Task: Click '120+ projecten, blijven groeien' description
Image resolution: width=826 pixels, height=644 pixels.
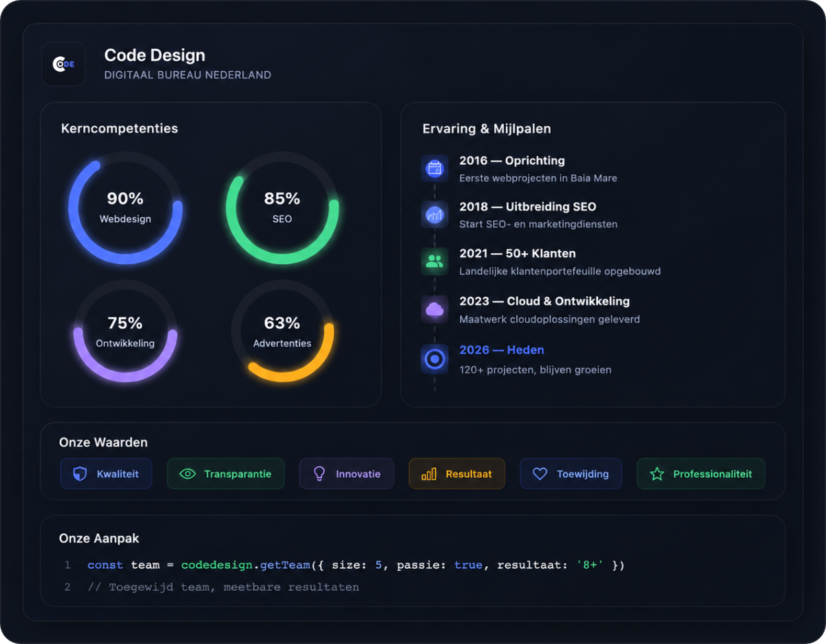Action: coord(535,369)
